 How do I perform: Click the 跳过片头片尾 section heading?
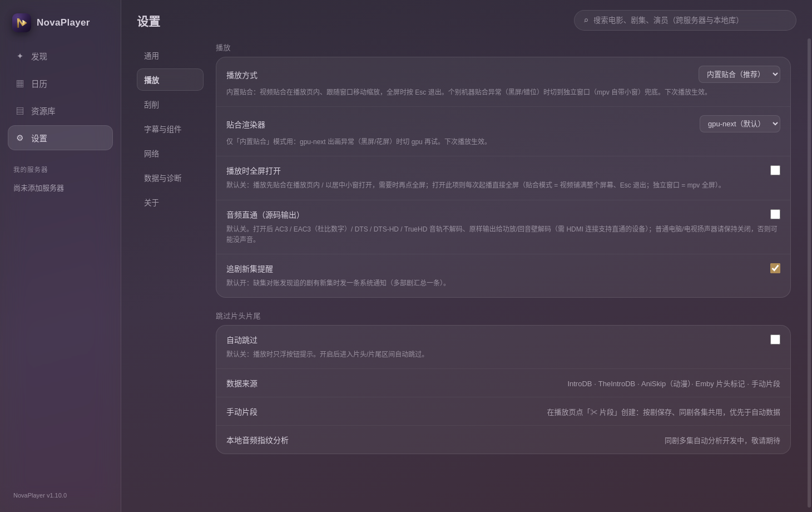click(238, 316)
